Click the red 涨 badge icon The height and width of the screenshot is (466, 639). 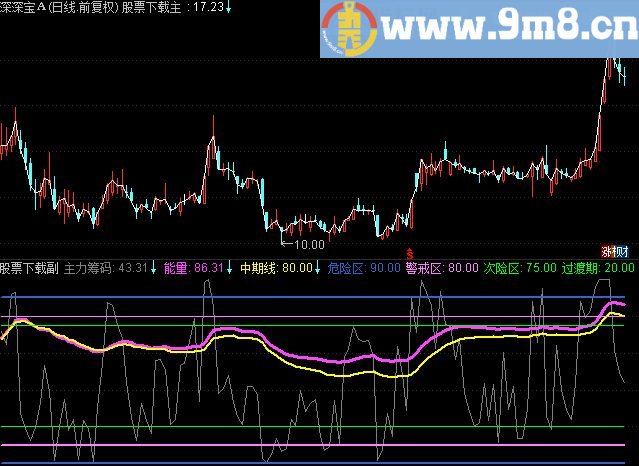[x=606, y=250]
